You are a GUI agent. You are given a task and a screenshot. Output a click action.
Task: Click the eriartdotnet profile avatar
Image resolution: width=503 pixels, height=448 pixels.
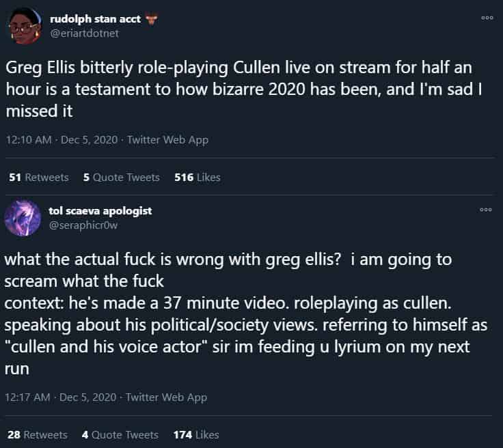(27, 26)
